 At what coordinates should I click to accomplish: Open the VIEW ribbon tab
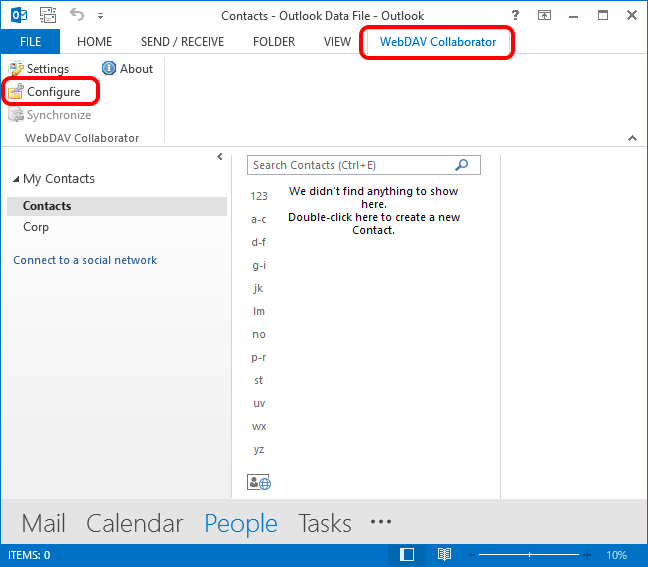337,42
